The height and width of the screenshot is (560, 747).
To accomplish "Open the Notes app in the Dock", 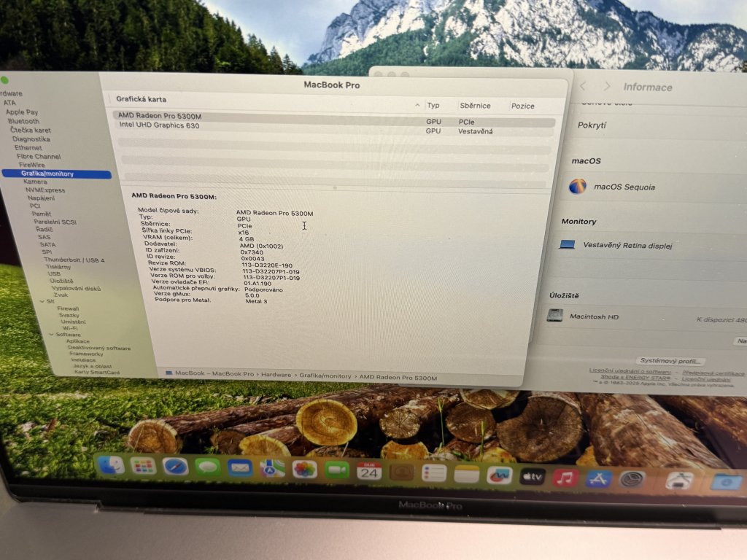I will click(x=466, y=474).
